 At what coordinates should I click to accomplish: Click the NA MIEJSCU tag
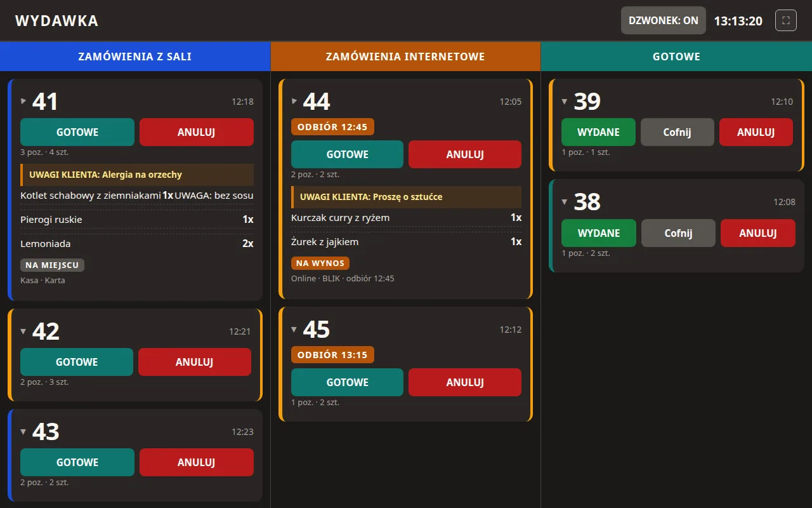pos(52,265)
